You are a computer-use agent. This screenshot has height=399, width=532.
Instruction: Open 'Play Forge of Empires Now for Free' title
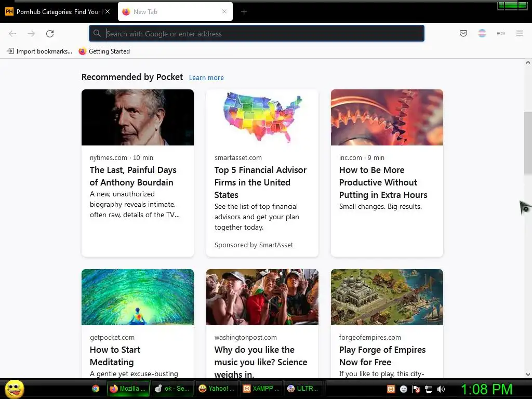coord(382,356)
